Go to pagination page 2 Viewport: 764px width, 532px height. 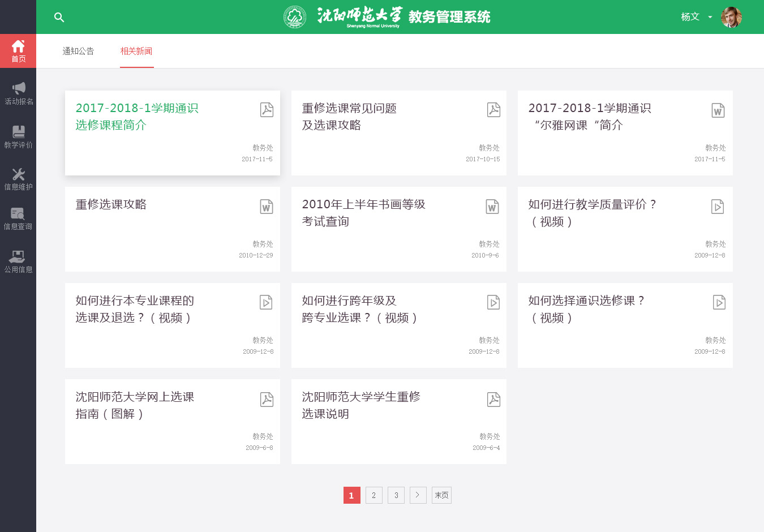pos(374,495)
